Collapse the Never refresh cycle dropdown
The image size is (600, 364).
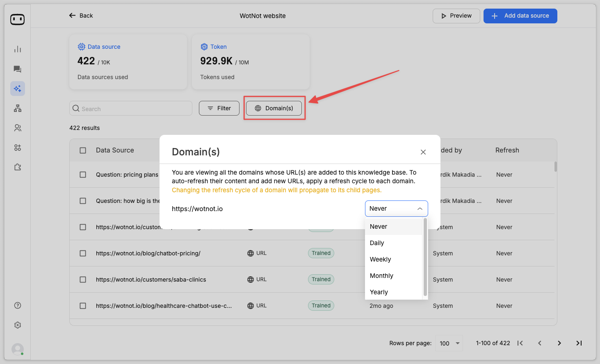click(x=396, y=209)
